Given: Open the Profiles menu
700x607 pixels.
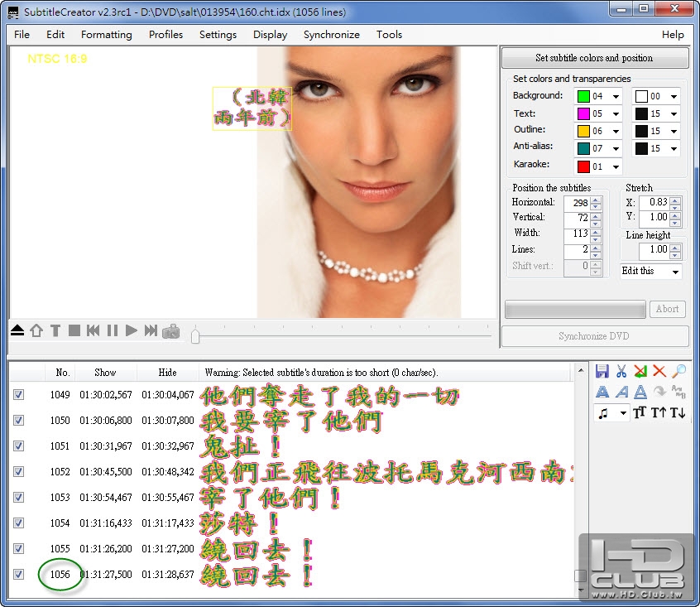Looking at the screenshot, I should [165, 35].
